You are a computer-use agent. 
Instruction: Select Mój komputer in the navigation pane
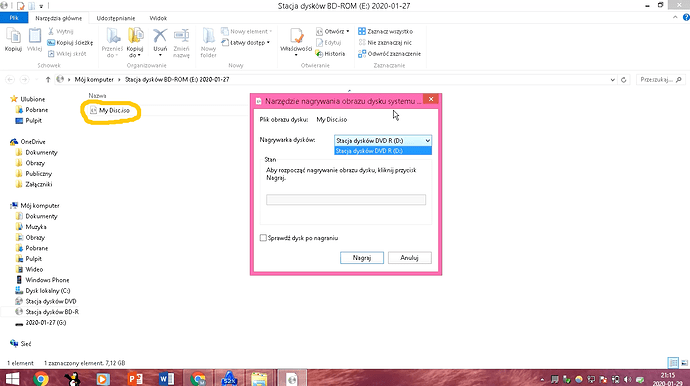pos(35,206)
